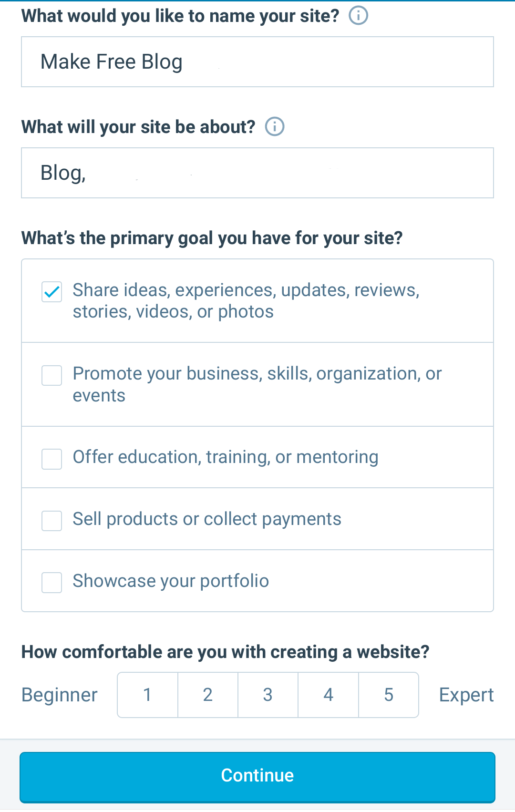The height and width of the screenshot is (812, 515).
Task: Pick comfort level 3
Action: [x=268, y=695]
